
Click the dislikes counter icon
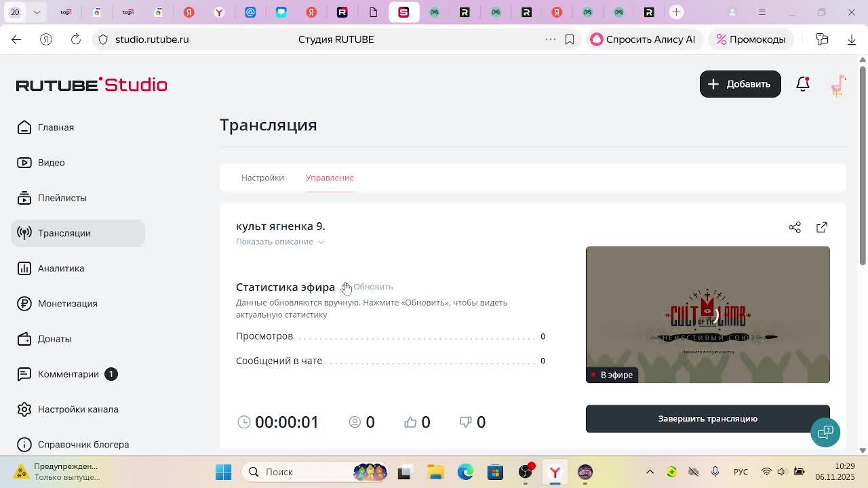tap(465, 422)
